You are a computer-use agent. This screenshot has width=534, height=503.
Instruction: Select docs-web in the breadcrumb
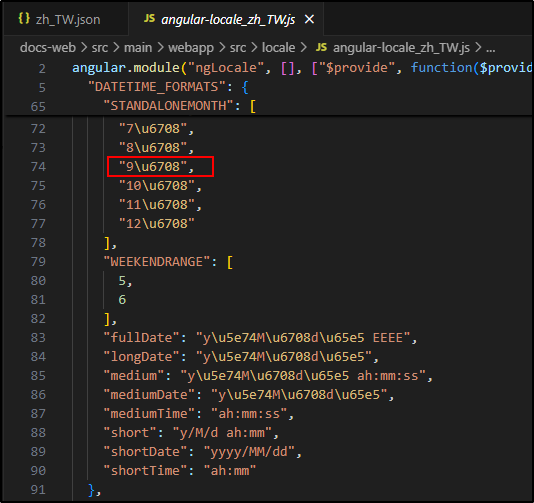48,48
